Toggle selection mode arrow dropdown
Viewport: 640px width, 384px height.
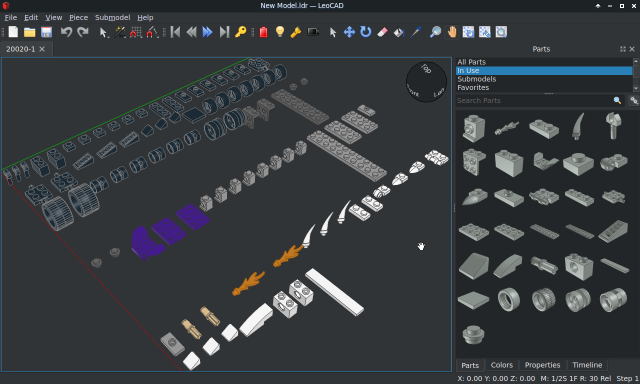click(104, 32)
